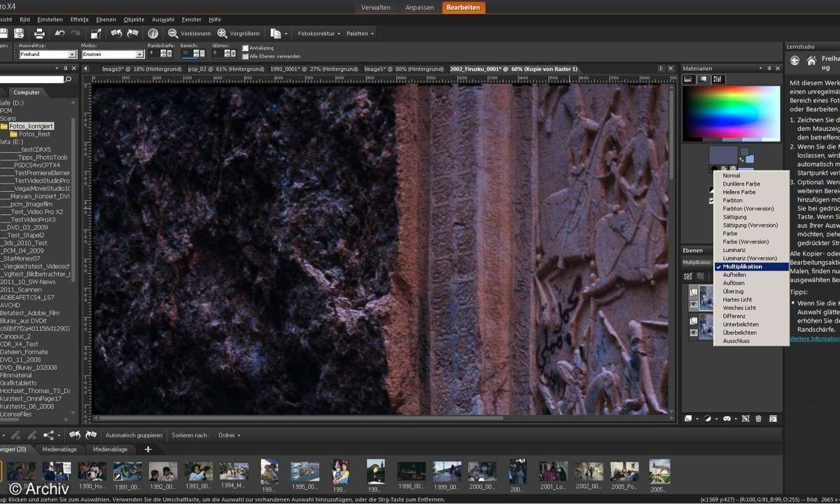
Task: Increase the Randschärfe spinner value
Action: [163, 51]
